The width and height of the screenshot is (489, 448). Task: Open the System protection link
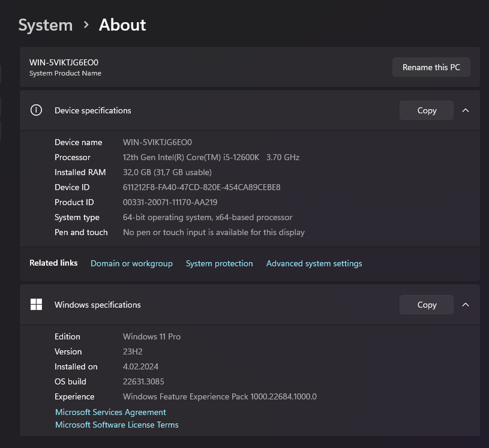point(219,263)
